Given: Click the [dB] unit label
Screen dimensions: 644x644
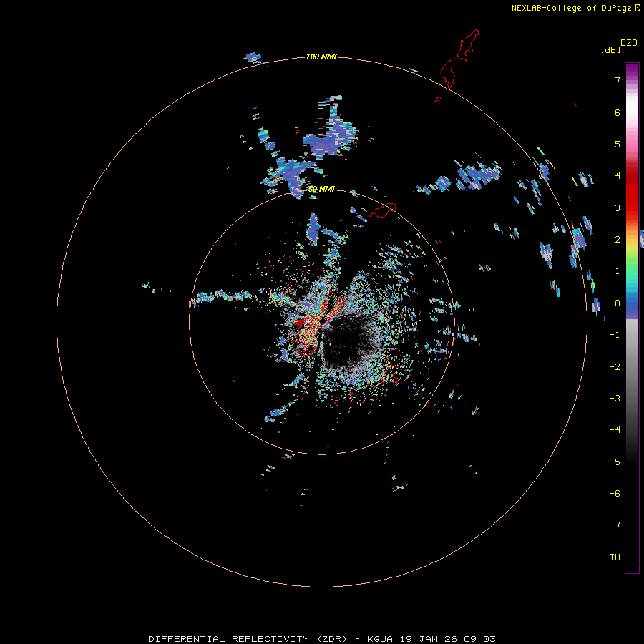Looking at the screenshot, I should [x=610, y=49].
